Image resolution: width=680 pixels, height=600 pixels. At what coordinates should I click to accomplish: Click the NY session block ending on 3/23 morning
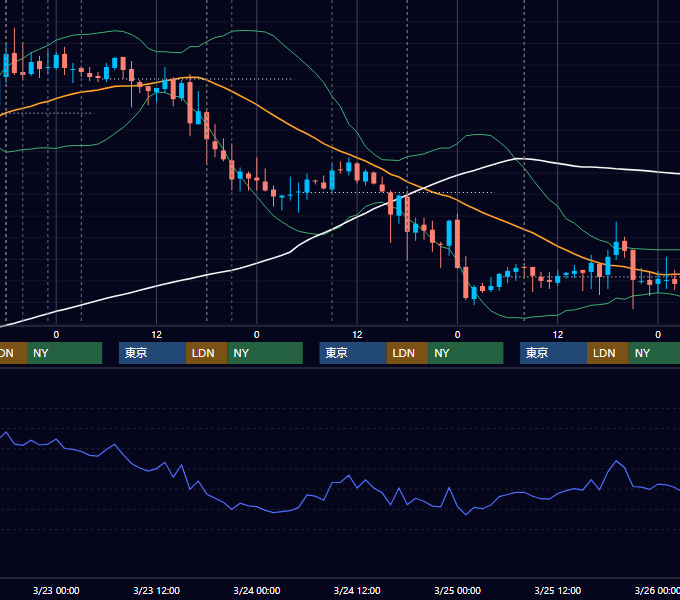pyautogui.click(x=64, y=353)
